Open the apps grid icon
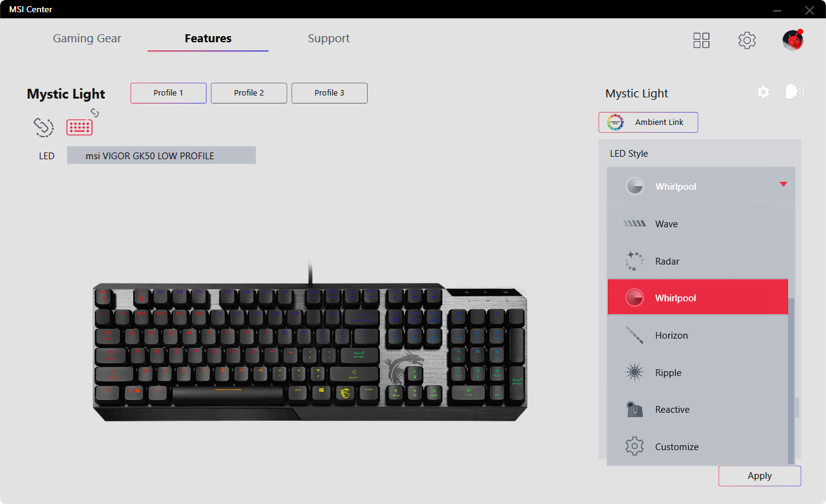Screen dimensions: 826x504 click(x=701, y=40)
